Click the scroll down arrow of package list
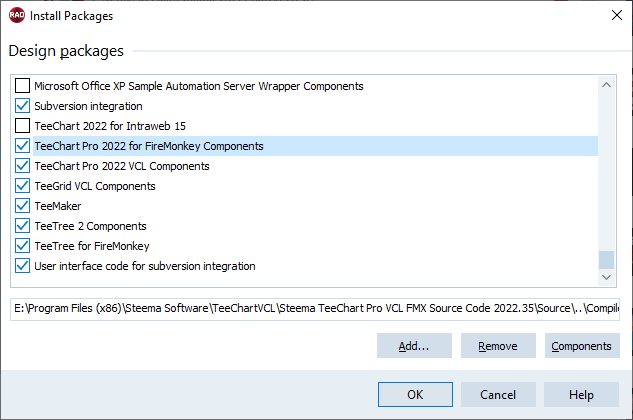 tap(606, 277)
